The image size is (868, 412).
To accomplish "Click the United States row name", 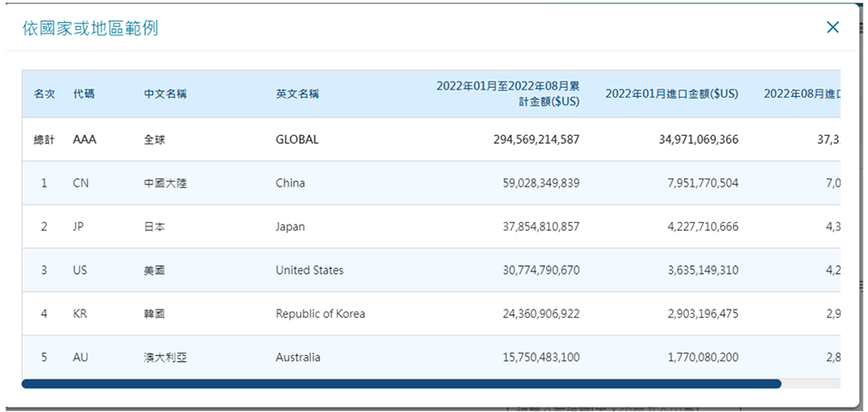I will click(x=309, y=271).
